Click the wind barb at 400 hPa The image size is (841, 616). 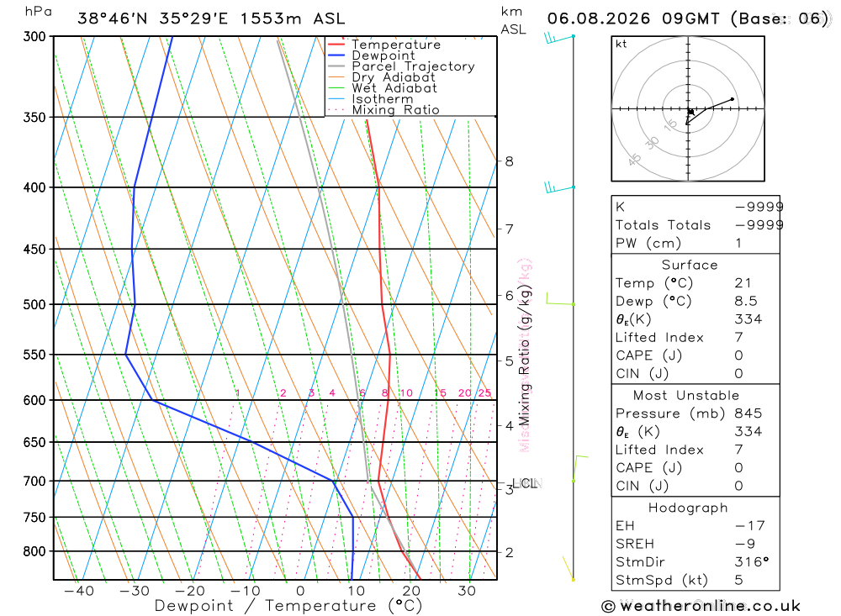pos(559,187)
